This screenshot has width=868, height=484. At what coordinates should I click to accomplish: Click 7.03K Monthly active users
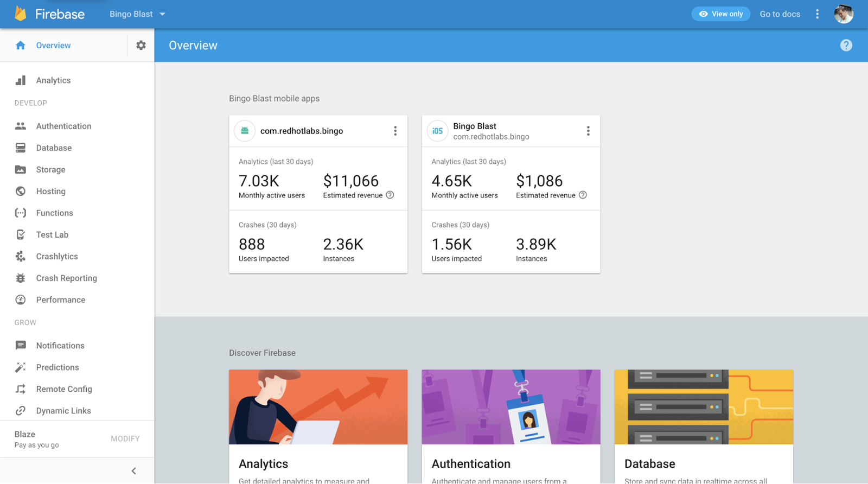click(259, 181)
